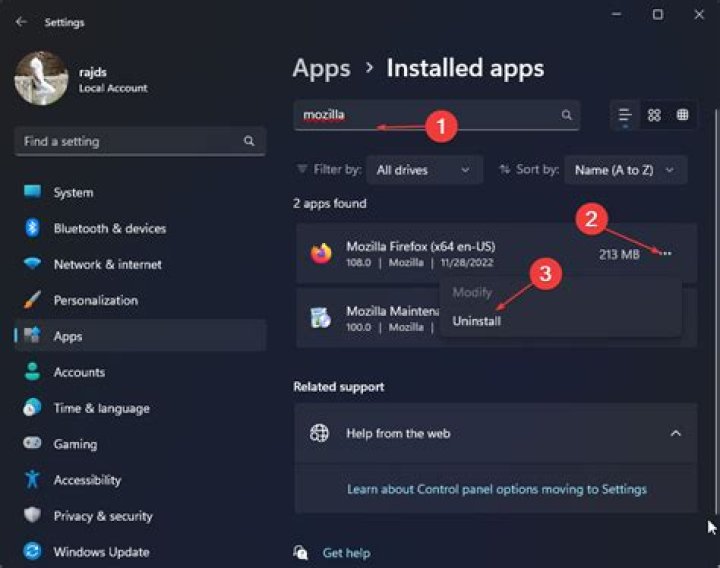The width and height of the screenshot is (720, 568).
Task: Click the Apps sidebar icon
Action: (32, 336)
